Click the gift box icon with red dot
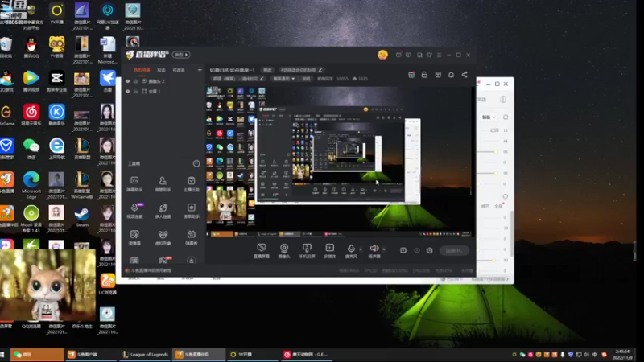Image resolution: width=644 pixels, height=362 pixels. tap(411, 74)
